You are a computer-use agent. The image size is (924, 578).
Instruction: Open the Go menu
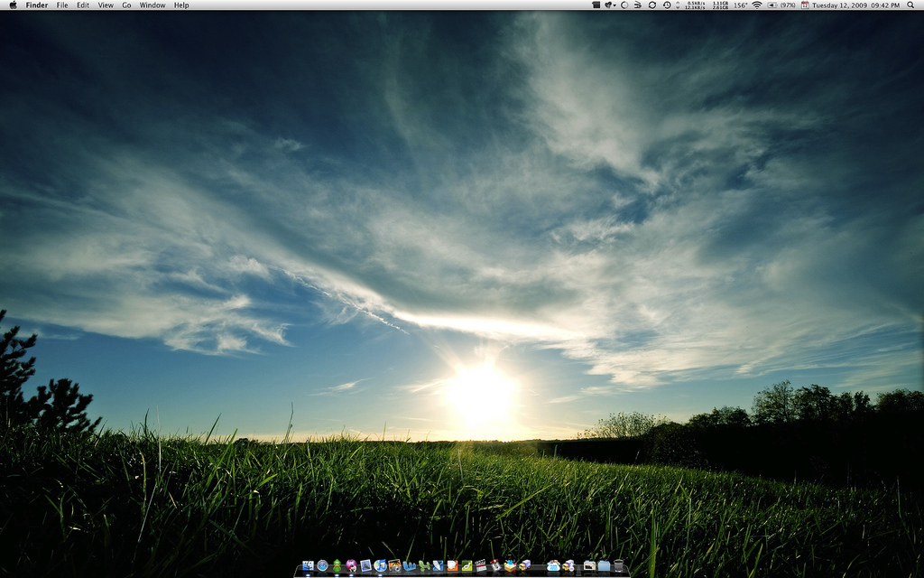[126, 5]
